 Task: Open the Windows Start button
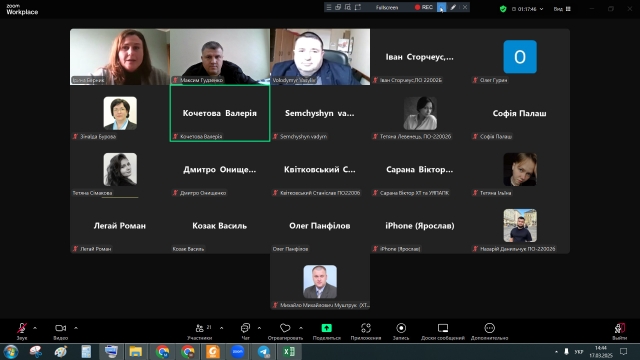[x=11, y=351]
